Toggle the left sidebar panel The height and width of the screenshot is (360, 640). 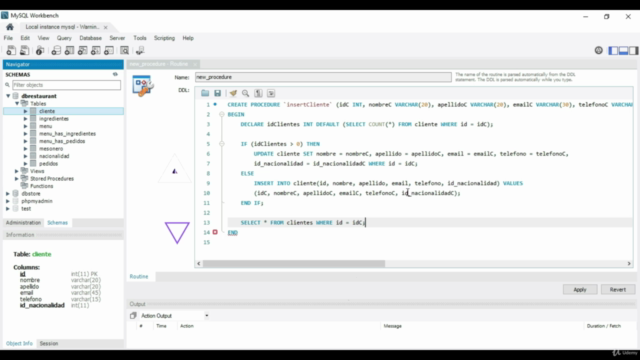613,51
